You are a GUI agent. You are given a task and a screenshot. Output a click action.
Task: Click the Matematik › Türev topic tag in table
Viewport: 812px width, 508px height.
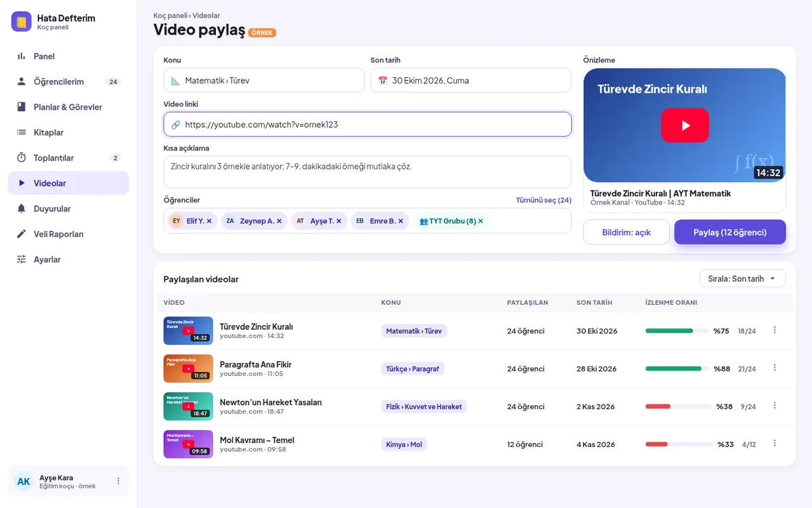(414, 331)
